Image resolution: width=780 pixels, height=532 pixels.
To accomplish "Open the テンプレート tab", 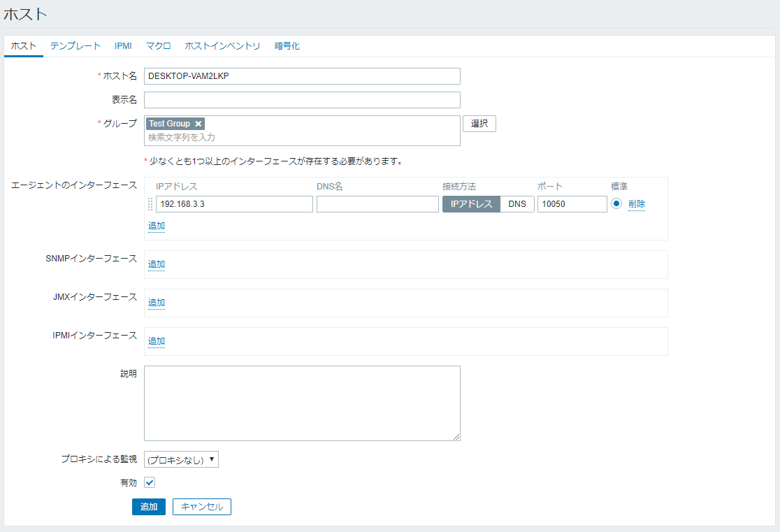I will [75, 46].
